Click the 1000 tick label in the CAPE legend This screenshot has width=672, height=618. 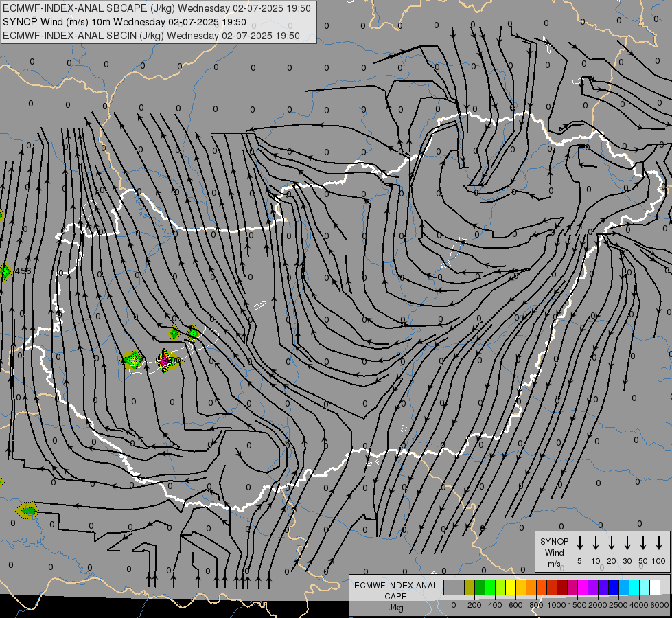[557, 605]
